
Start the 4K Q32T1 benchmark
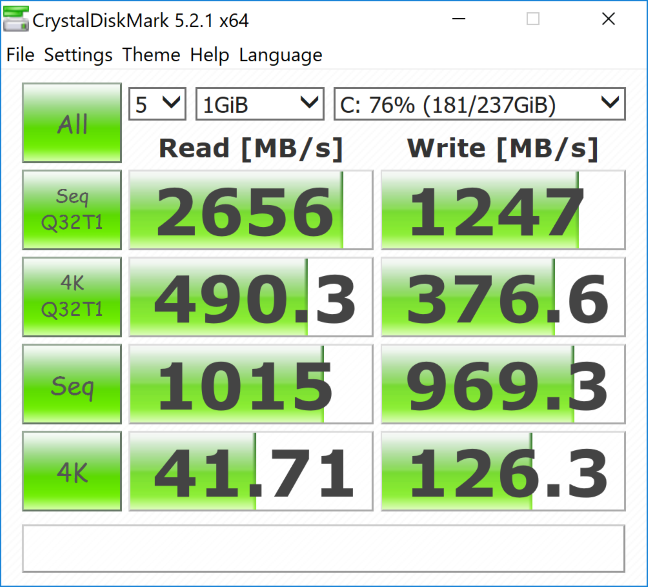(x=72, y=297)
